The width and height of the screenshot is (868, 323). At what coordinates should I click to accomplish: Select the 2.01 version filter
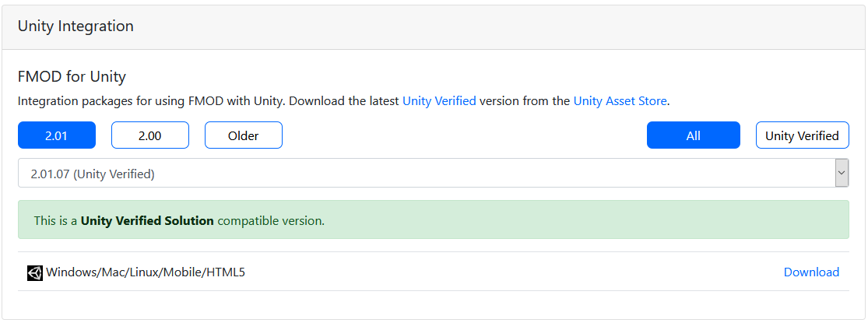coord(57,135)
